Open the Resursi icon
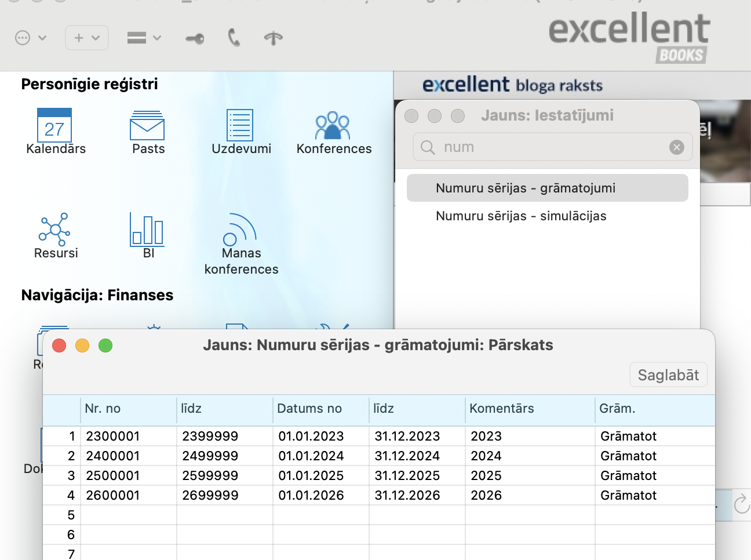Screen dimensions: 751x560 coord(54,230)
